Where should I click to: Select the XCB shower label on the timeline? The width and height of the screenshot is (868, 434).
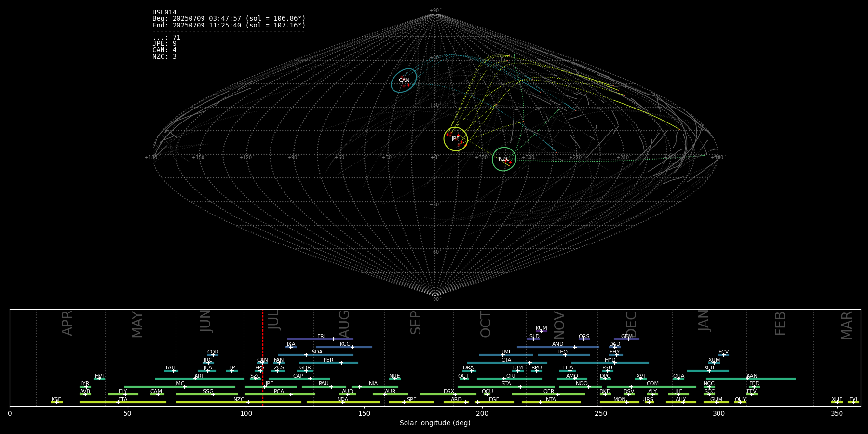(709, 368)
